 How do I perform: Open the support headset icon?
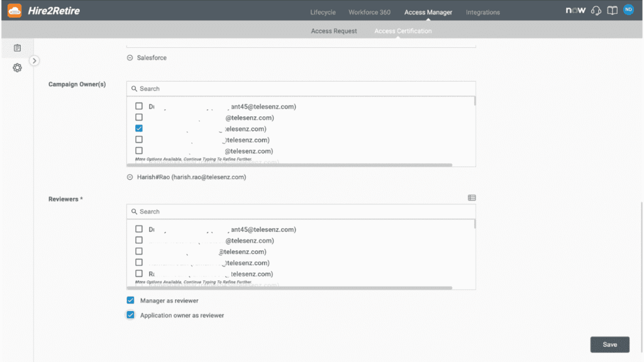tap(596, 11)
